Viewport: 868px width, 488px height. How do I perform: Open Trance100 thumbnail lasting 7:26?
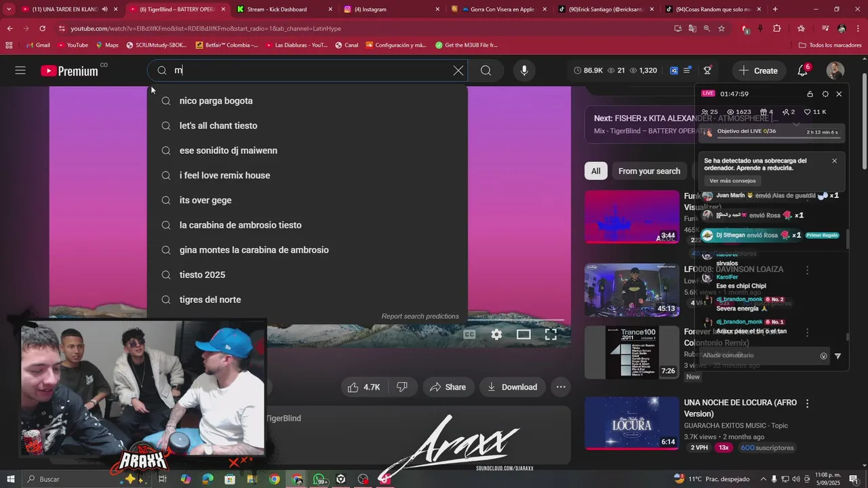point(631,352)
